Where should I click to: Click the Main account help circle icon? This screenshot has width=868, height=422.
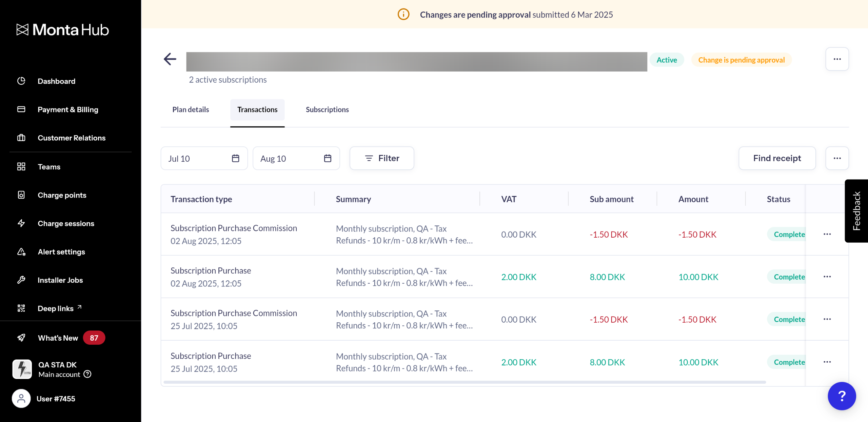click(87, 374)
